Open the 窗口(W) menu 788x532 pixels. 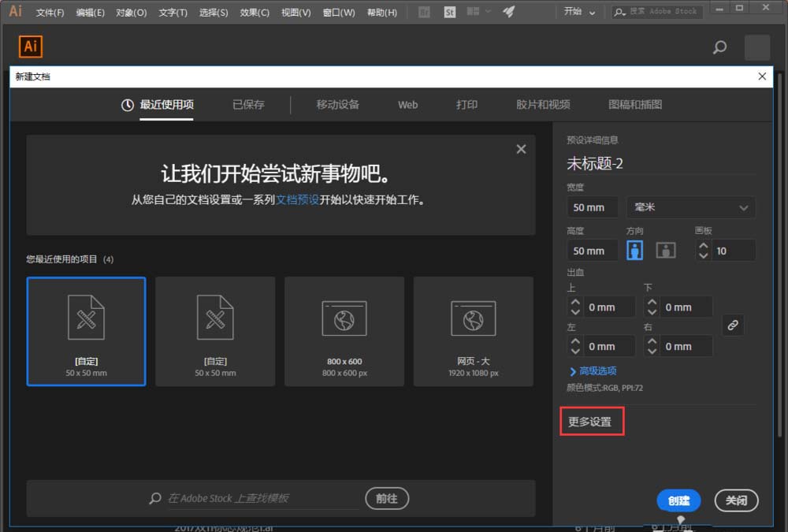pyautogui.click(x=339, y=12)
